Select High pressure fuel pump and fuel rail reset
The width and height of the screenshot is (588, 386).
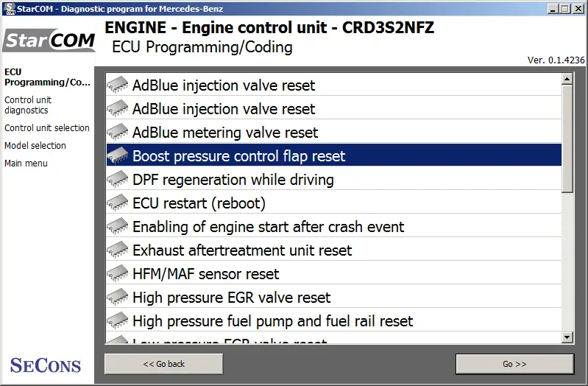334,321
